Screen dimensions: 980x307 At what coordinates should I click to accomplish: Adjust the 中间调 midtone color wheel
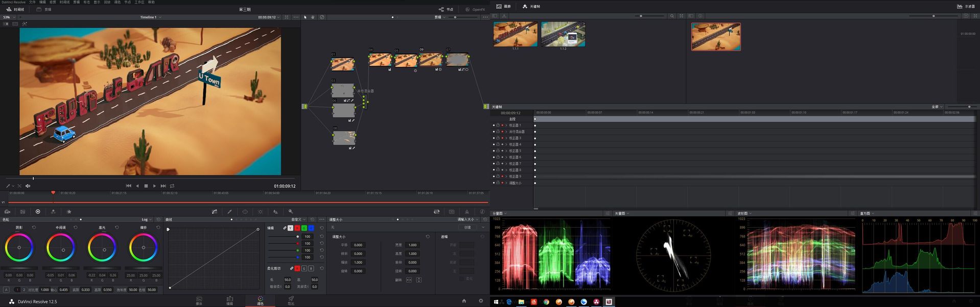point(61,248)
